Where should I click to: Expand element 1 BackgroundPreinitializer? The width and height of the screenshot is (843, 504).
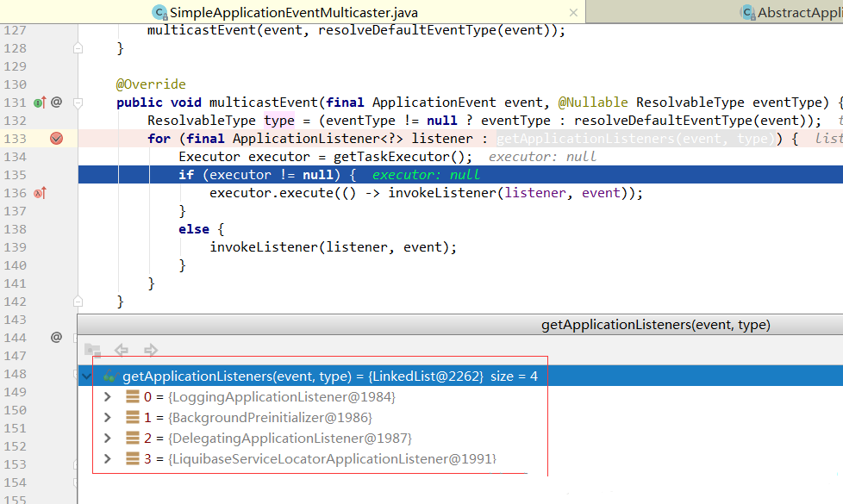coord(108,418)
